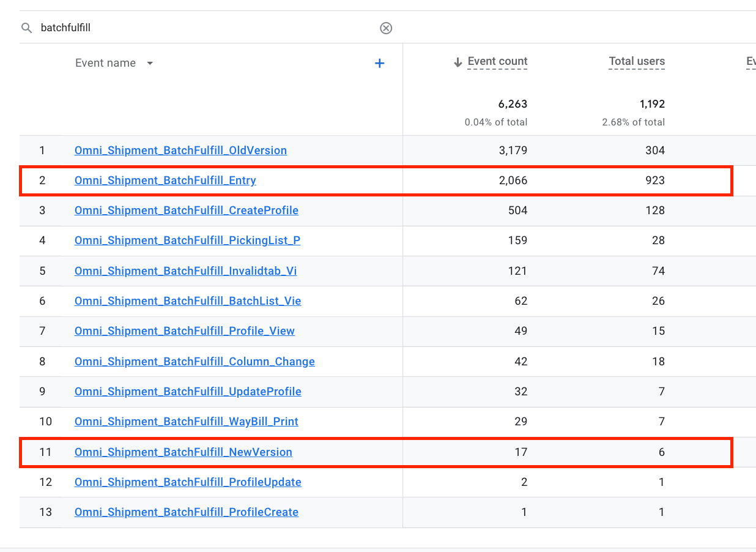Click event count 42 for Column_Change
The image size is (756, 552).
pos(521,362)
